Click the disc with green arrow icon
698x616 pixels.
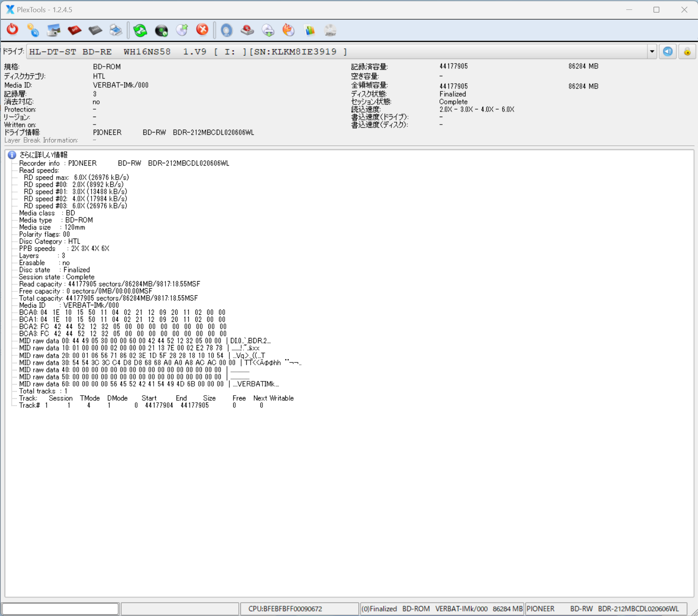[182, 30]
